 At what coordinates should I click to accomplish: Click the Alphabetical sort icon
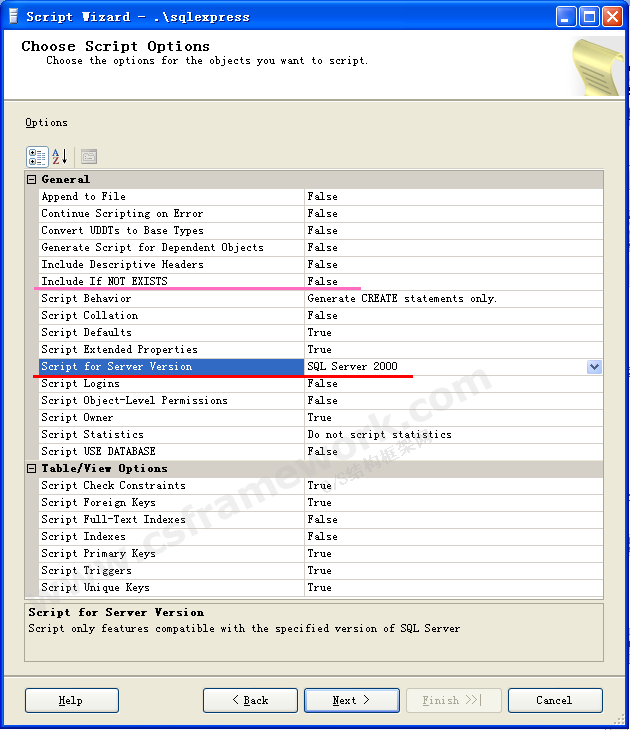coord(60,156)
